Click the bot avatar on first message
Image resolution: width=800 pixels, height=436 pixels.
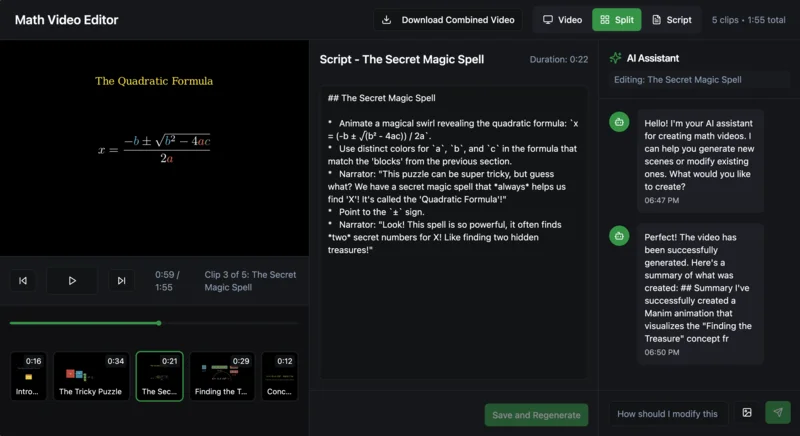tap(620, 121)
